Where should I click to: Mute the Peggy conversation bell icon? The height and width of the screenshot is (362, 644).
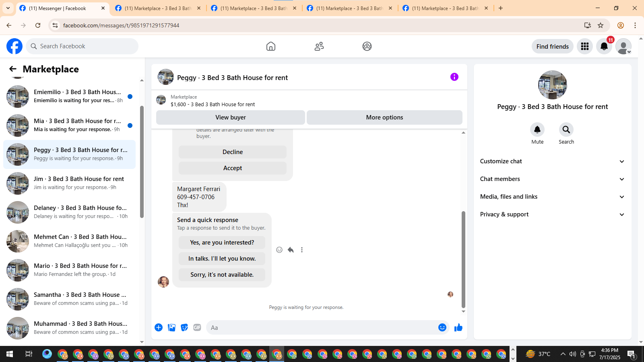(537, 130)
